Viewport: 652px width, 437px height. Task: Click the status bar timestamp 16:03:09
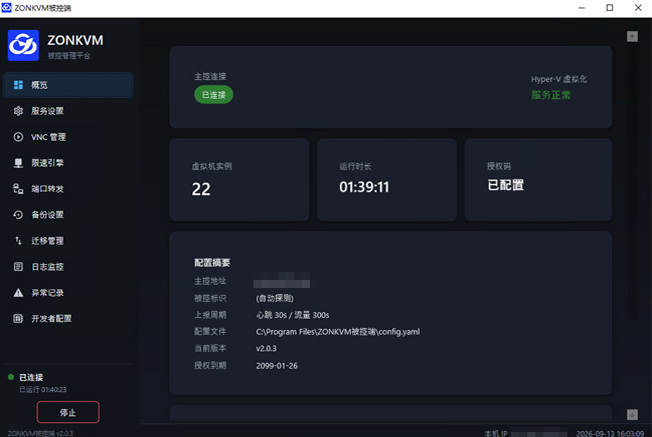click(610, 433)
